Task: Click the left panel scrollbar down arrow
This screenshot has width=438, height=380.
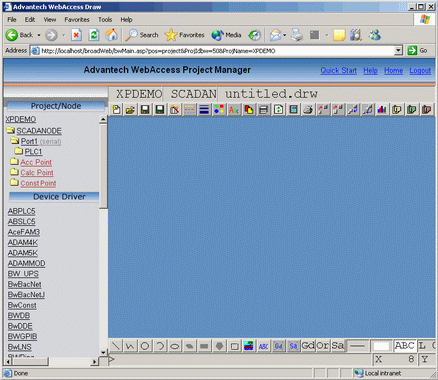Action: pos(103,352)
